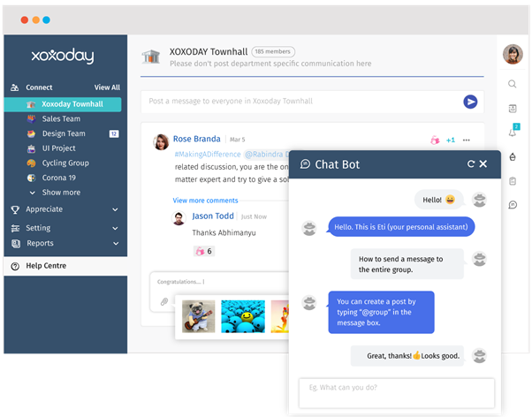
Task: Click the Reports icon
Action: click(x=16, y=244)
